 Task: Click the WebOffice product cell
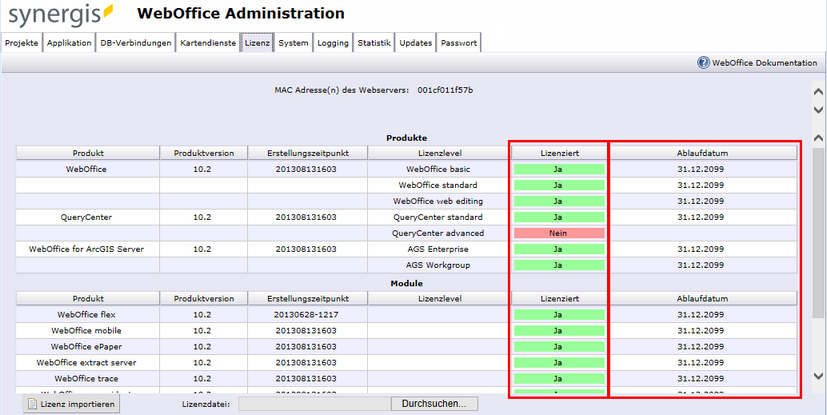coord(86,169)
